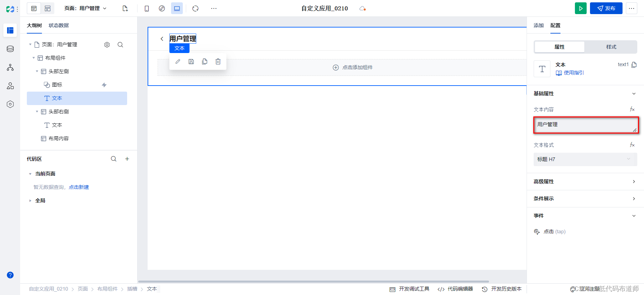Switch to the 大纲树 tab
Screen dimensions: 644x295
coord(34,26)
